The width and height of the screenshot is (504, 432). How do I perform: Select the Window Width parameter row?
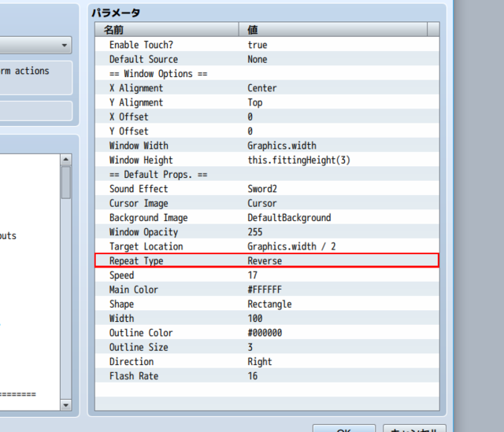[x=267, y=146]
